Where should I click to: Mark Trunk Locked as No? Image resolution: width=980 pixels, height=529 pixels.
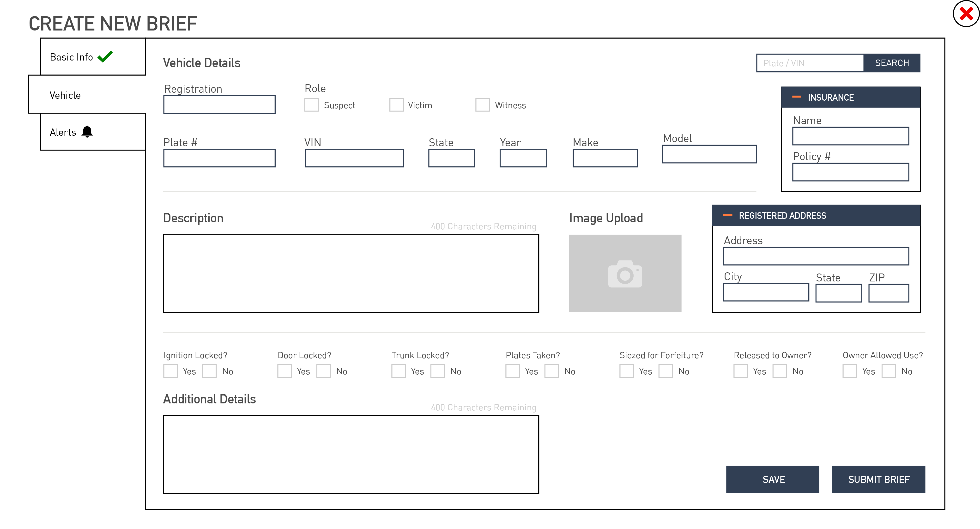pyautogui.click(x=438, y=371)
